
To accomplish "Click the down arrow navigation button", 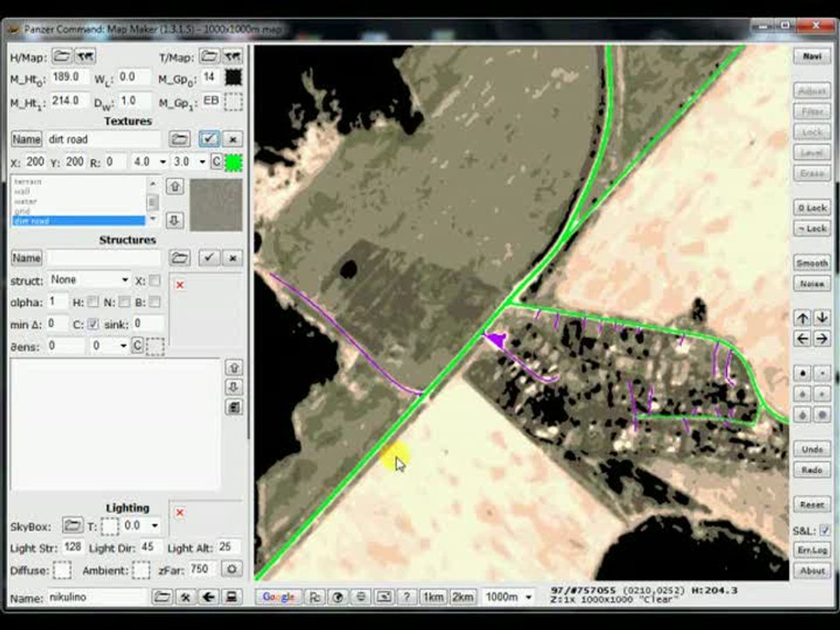I will tap(822, 318).
